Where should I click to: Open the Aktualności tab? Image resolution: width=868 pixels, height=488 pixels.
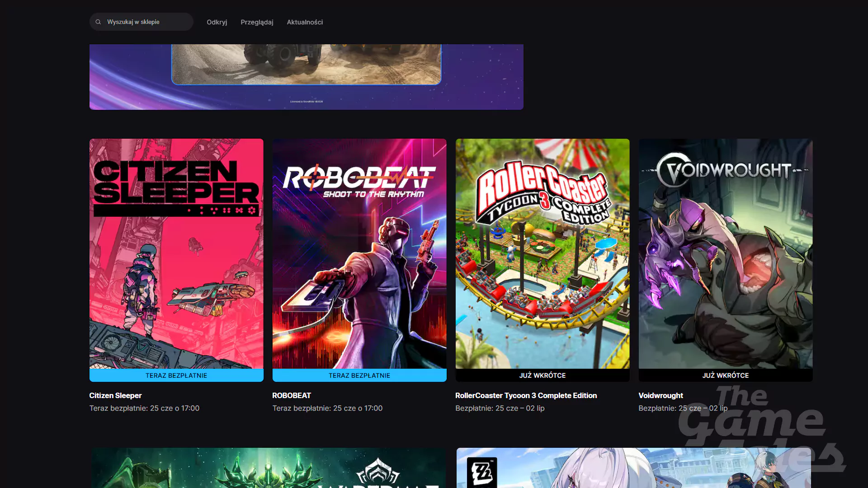coord(305,22)
